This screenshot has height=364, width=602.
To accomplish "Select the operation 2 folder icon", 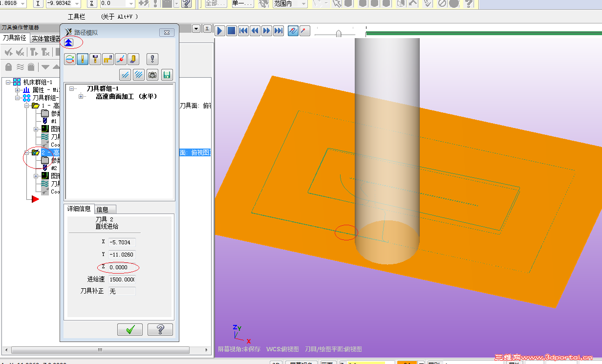I will click(36, 152).
